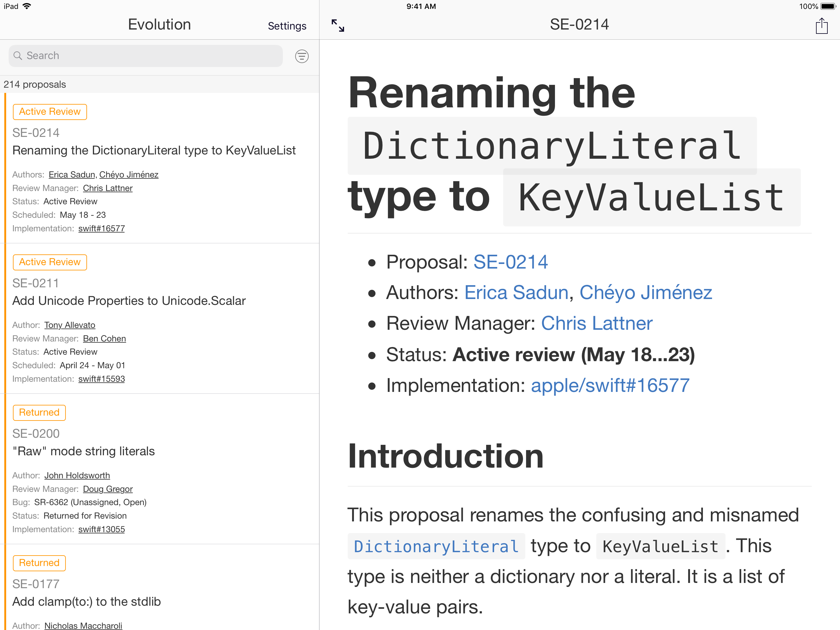
Task: Open the swift#13055 implementation link
Action: (101, 529)
